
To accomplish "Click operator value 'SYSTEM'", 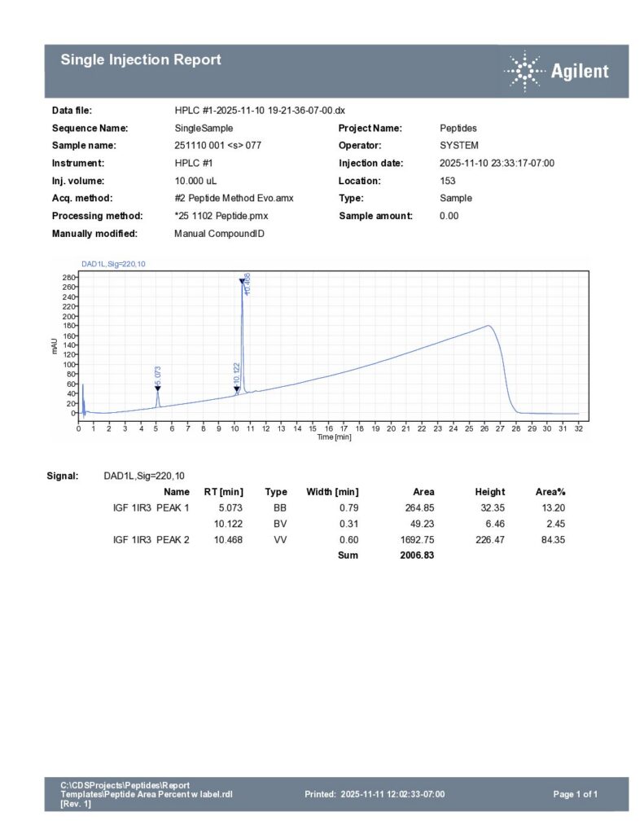I will click(459, 145).
